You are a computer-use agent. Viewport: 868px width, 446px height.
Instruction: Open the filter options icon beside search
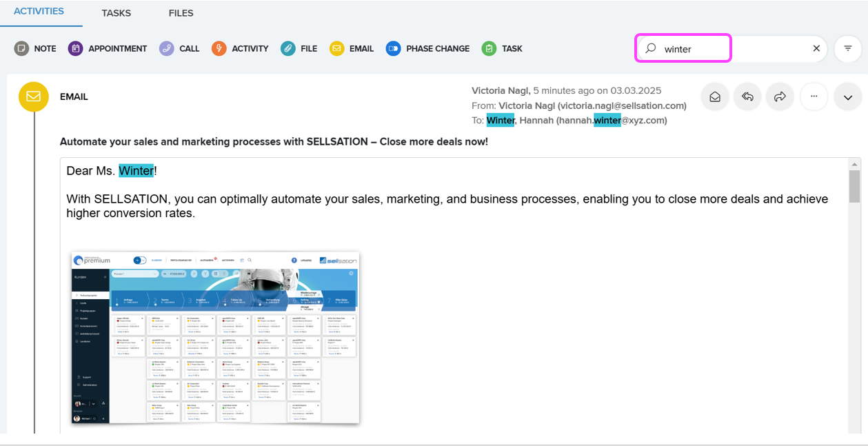[848, 48]
